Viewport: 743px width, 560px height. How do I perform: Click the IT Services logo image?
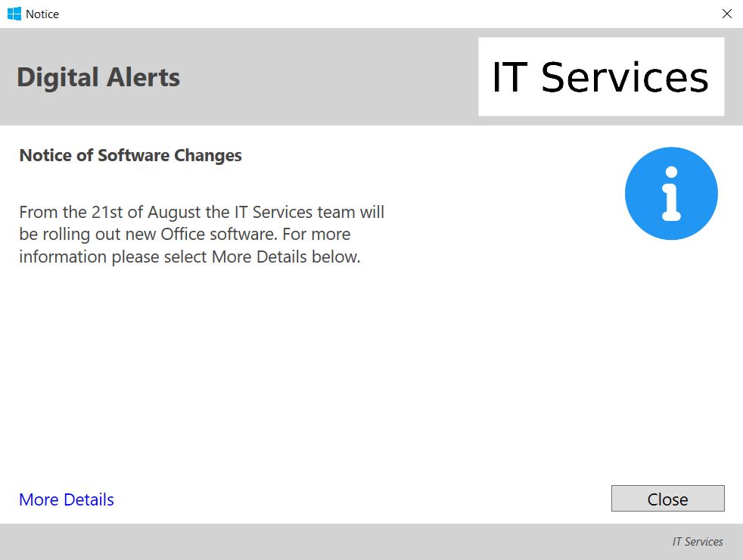(x=601, y=77)
